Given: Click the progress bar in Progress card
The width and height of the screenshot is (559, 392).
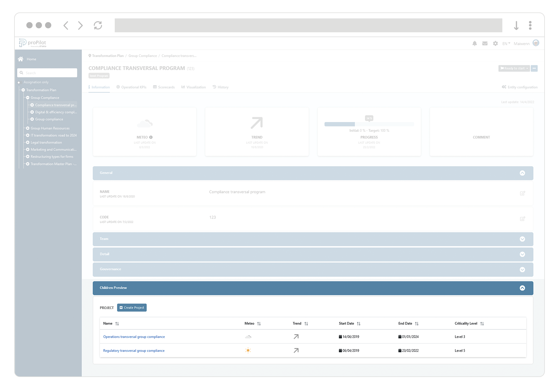Looking at the screenshot, I should [x=369, y=124].
